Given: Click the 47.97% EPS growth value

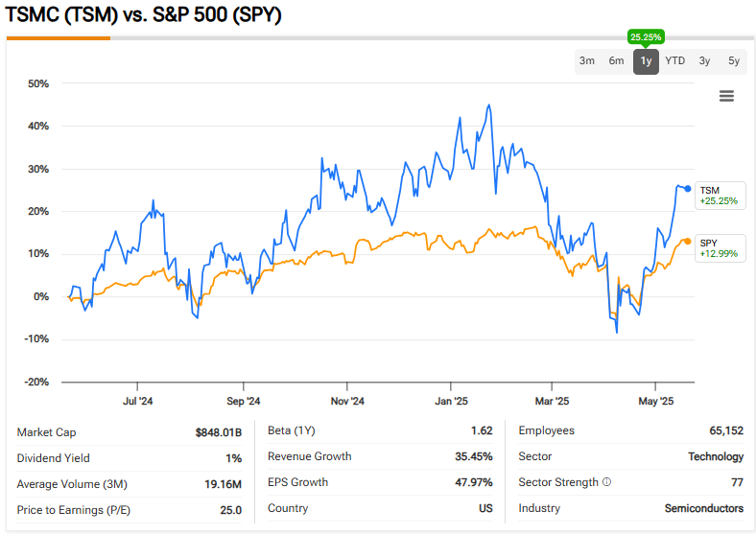Looking at the screenshot, I should 474,482.
